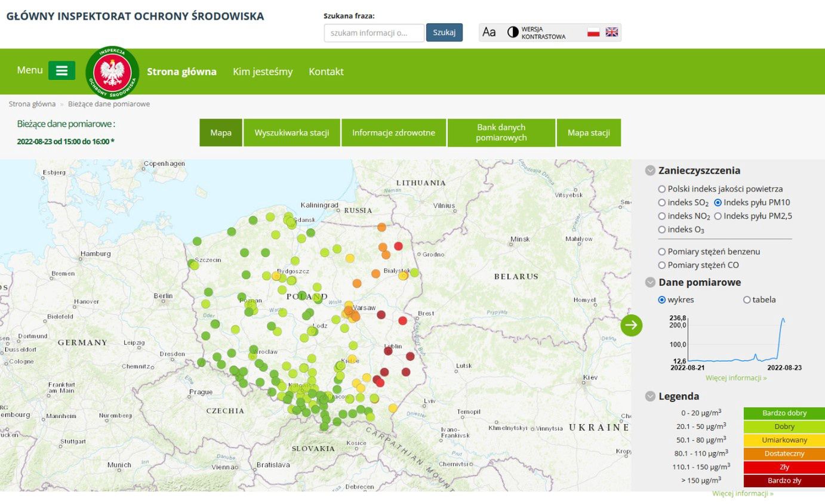Choose the wykres display option
825x504 pixels.
662,300
